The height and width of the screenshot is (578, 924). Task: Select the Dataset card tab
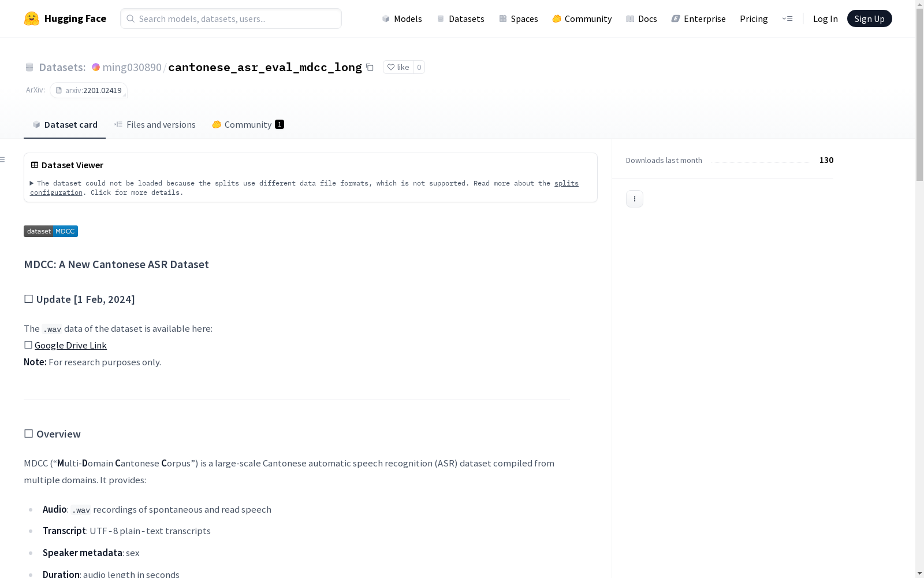65,125
